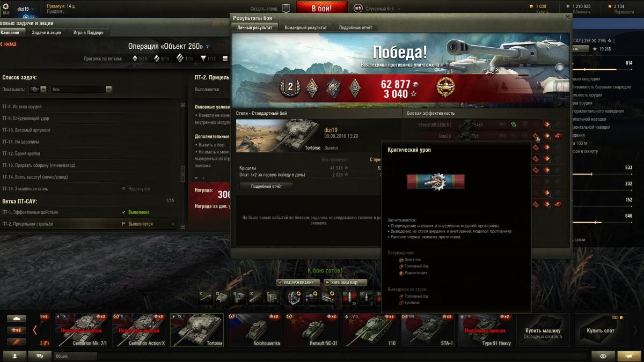Screen dimensions: 644x362
Task: Select the 110 tank in carousel
Action: click(369, 330)
